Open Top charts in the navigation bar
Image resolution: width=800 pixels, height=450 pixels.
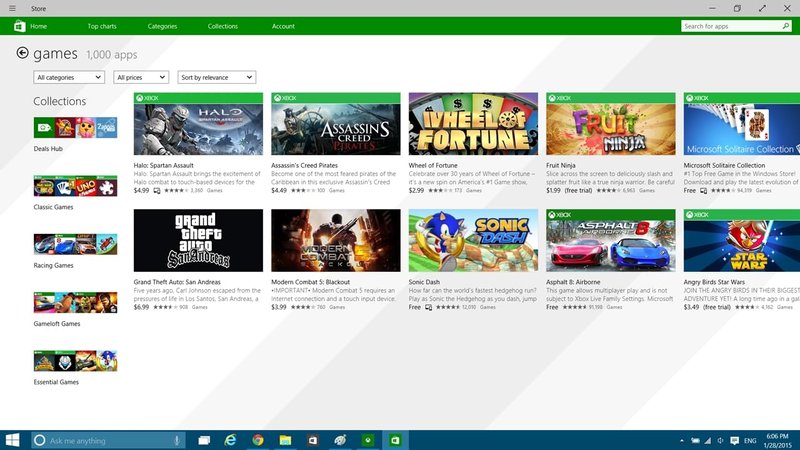coord(102,26)
